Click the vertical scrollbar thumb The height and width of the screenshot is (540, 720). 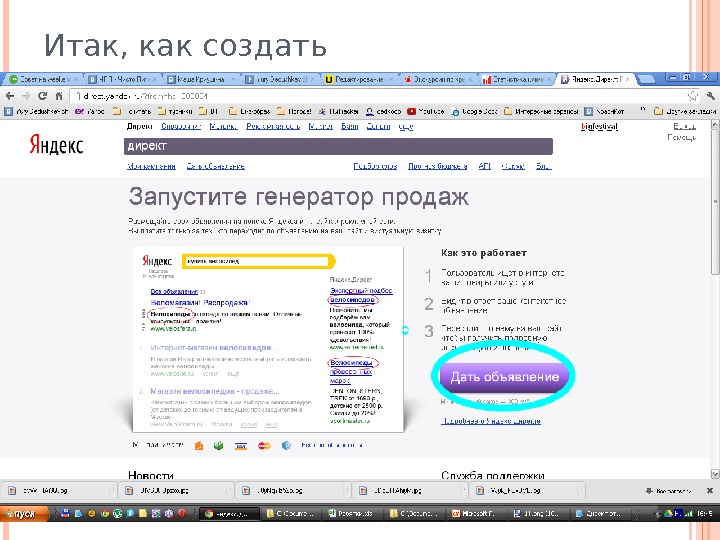(715, 201)
